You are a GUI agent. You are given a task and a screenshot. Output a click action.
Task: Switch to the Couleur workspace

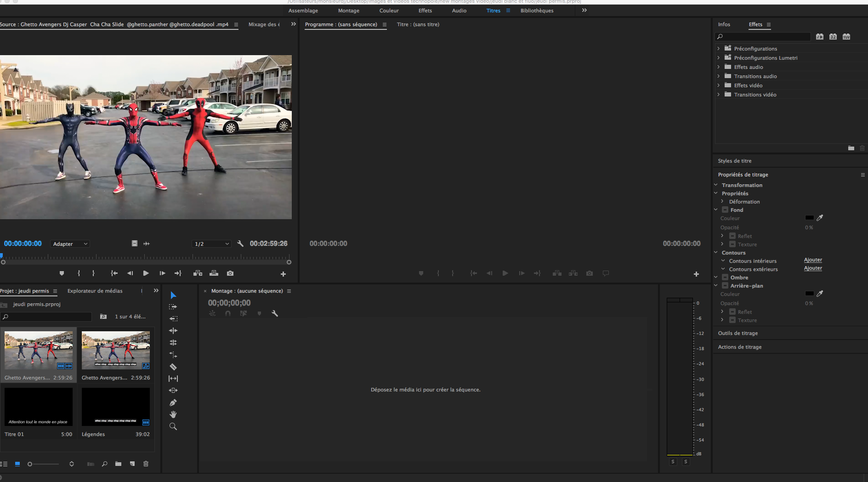click(389, 11)
